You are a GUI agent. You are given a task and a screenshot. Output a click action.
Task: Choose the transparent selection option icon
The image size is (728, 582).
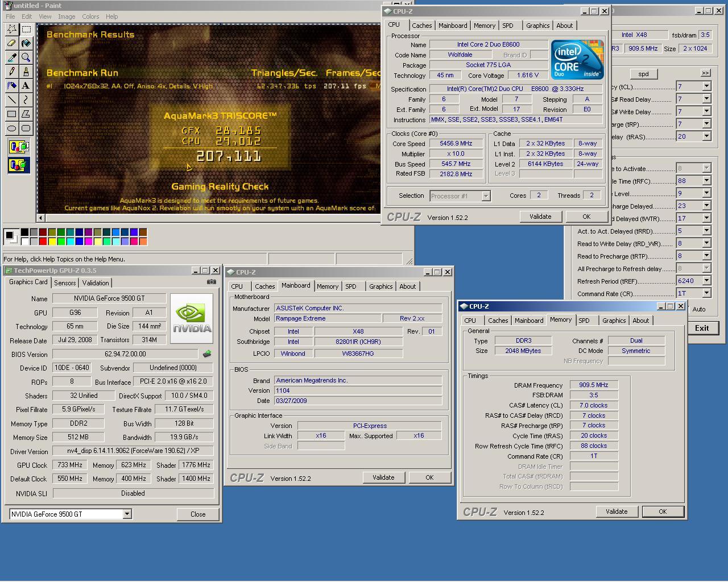(19, 165)
